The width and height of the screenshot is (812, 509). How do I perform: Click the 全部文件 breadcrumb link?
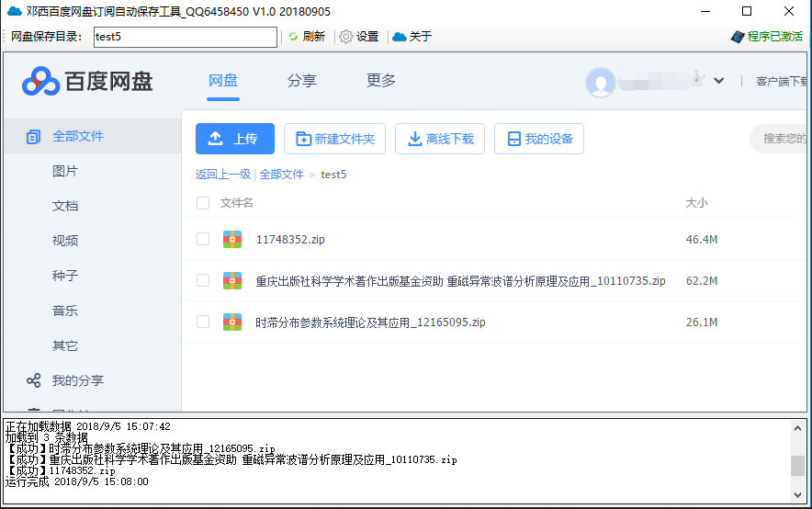point(282,175)
